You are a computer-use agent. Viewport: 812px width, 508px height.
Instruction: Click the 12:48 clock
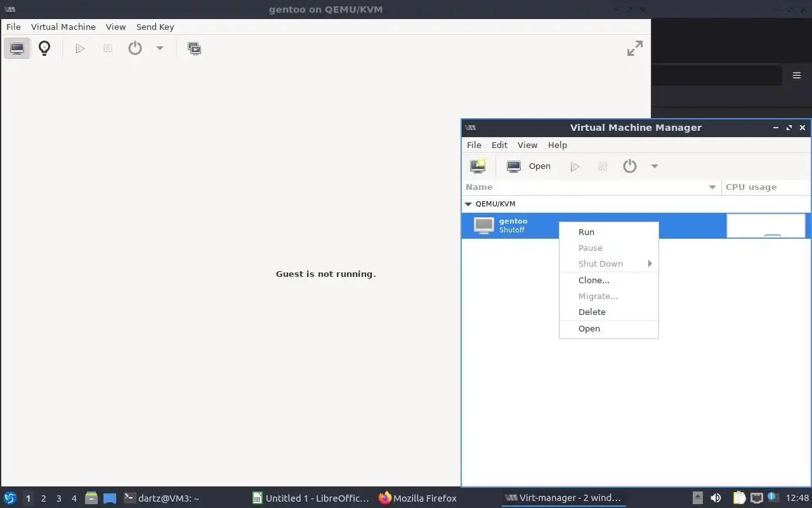click(797, 498)
